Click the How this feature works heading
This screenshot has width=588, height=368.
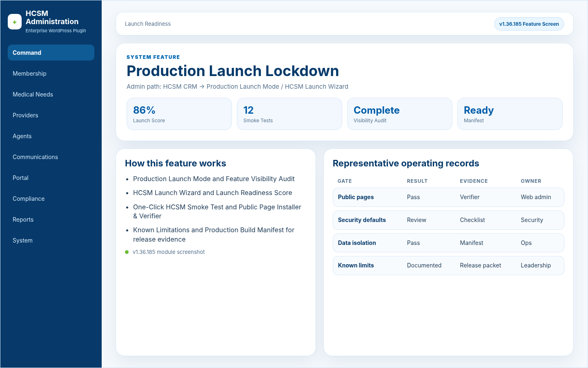point(176,164)
